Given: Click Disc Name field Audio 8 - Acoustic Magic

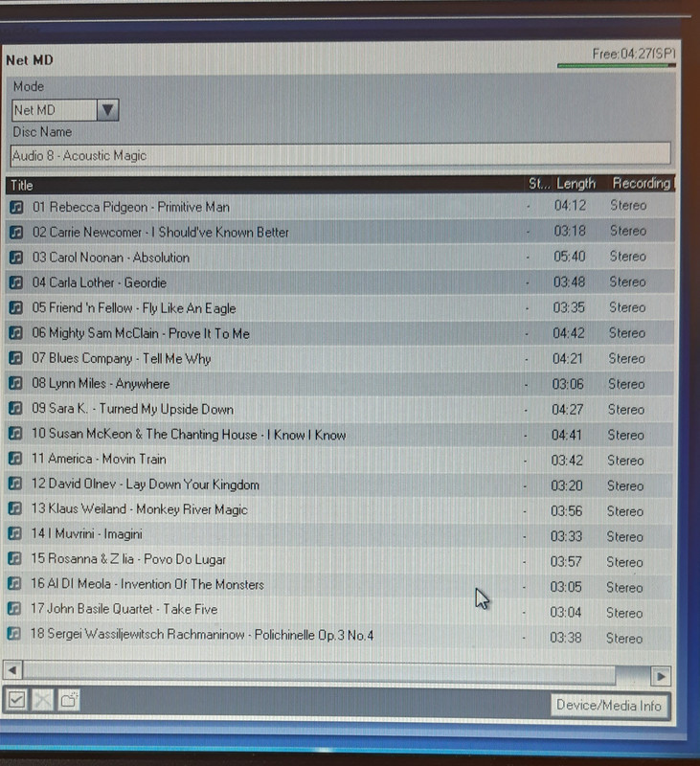Looking at the screenshot, I should 341,155.
